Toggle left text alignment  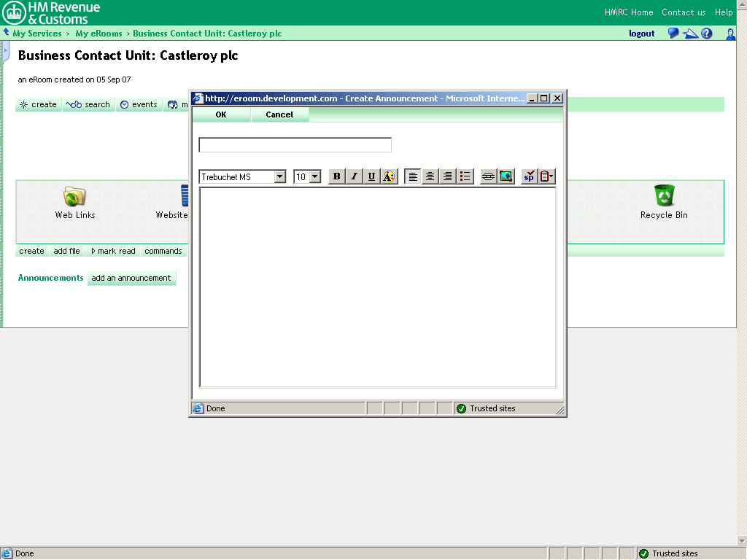click(x=412, y=176)
